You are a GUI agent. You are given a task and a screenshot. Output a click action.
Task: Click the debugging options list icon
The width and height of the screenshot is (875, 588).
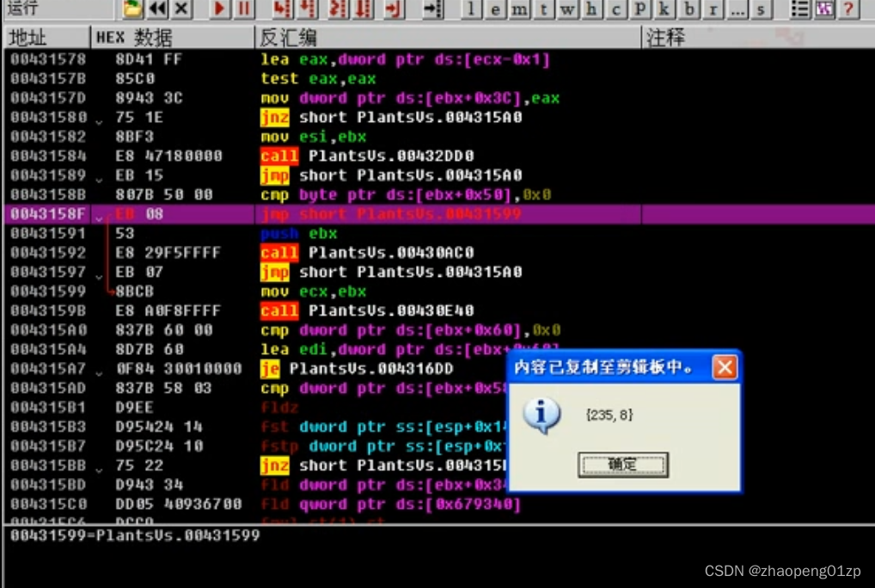point(799,9)
